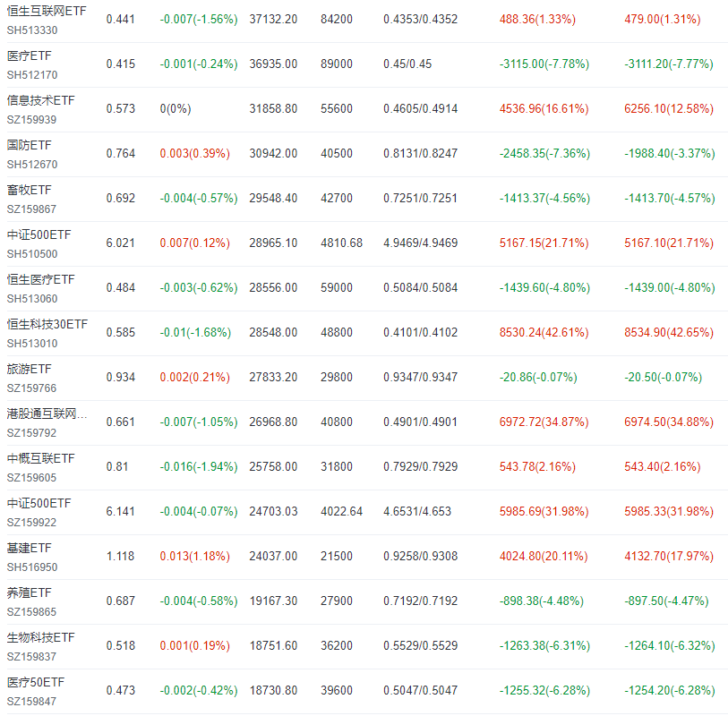Click fund code SH512670
728x716 pixels.
(32, 165)
